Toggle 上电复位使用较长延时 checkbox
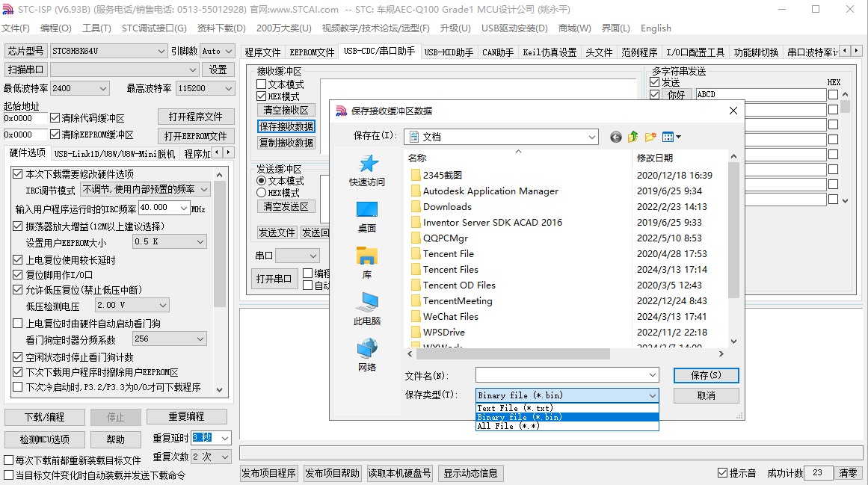 point(17,260)
